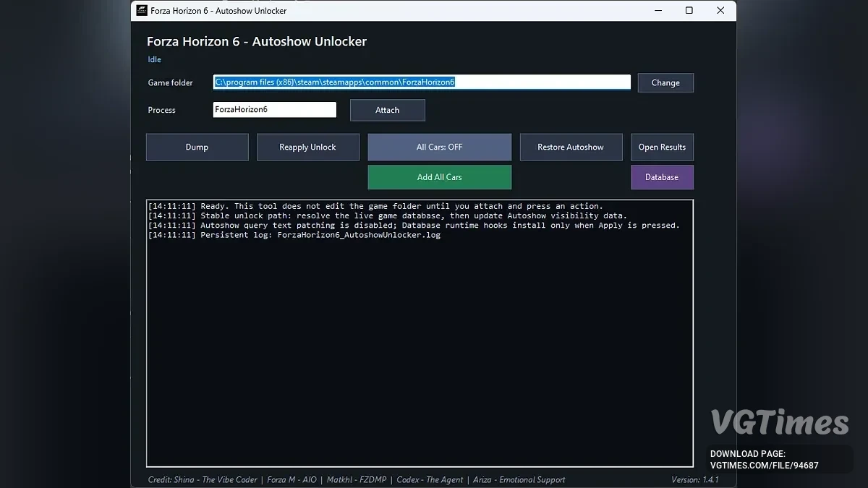Attach to the ForzaHorizon6 process
The height and width of the screenshot is (488, 868).
click(x=387, y=110)
